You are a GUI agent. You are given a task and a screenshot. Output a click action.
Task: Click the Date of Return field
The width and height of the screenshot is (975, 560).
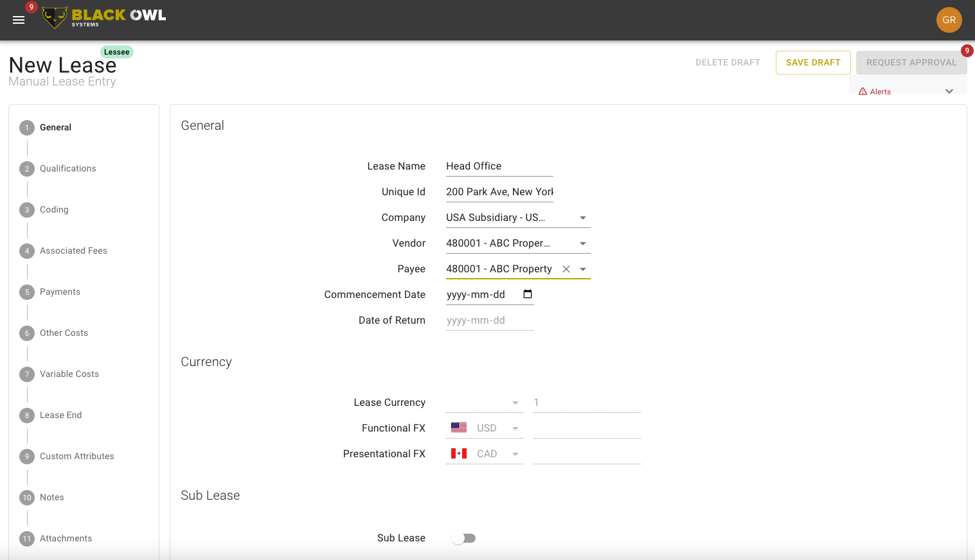(x=490, y=320)
